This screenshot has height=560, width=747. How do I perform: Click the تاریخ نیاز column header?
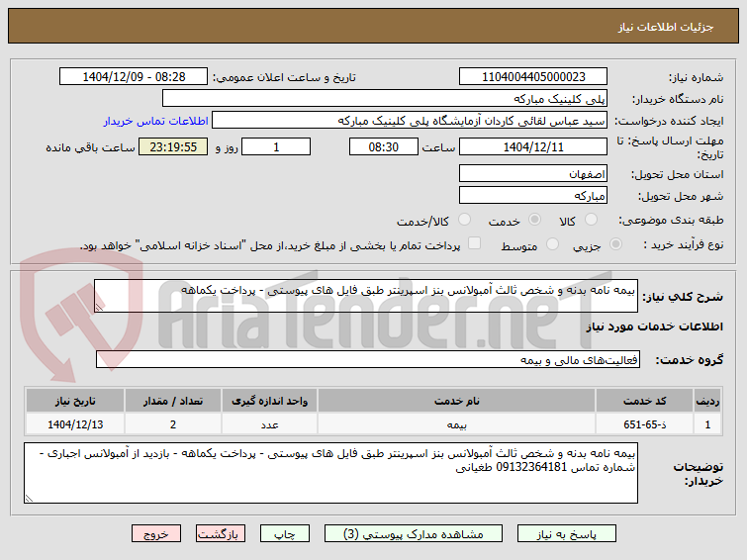point(75,401)
